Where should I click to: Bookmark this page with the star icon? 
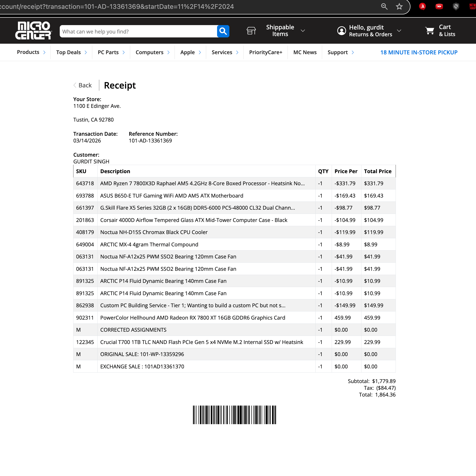[x=399, y=7]
